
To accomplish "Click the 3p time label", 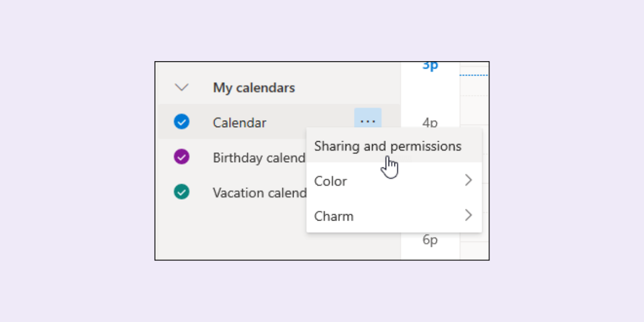I will pyautogui.click(x=429, y=65).
